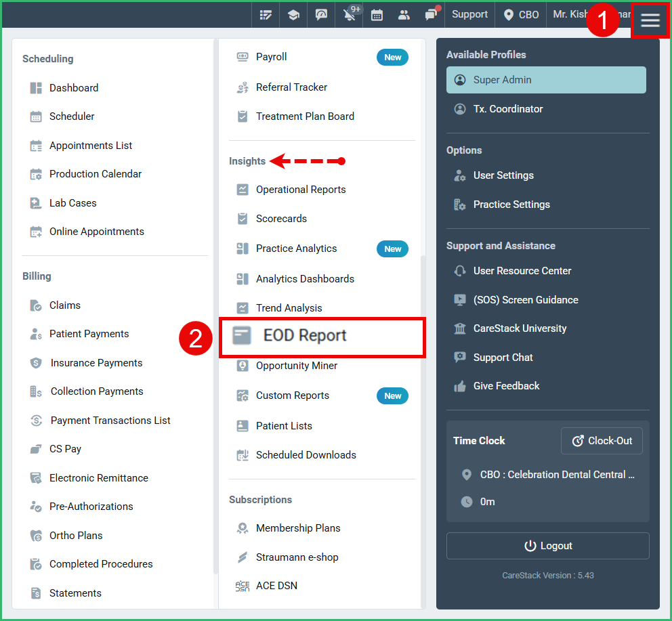Click the Opportunity Miner icon
This screenshot has width=672, height=621.
[243, 366]
